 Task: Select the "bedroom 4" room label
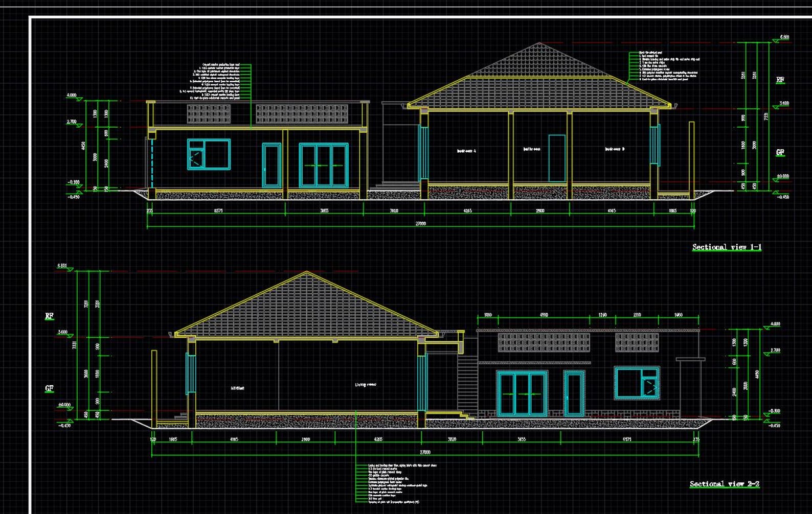click(x=466, y=151)
